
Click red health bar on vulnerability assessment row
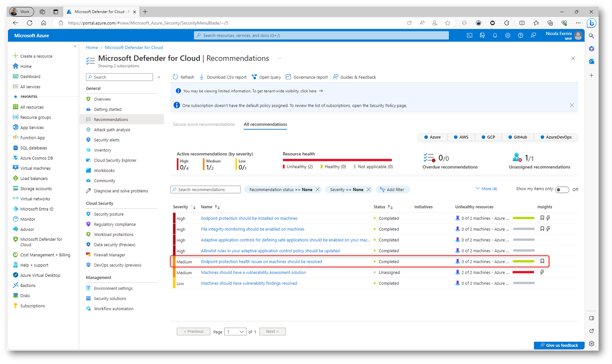tap(523, 272)
